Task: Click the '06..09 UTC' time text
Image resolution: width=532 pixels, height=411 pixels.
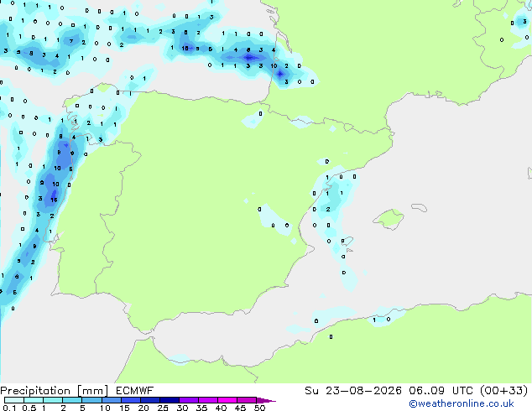Action: point(441,391)
